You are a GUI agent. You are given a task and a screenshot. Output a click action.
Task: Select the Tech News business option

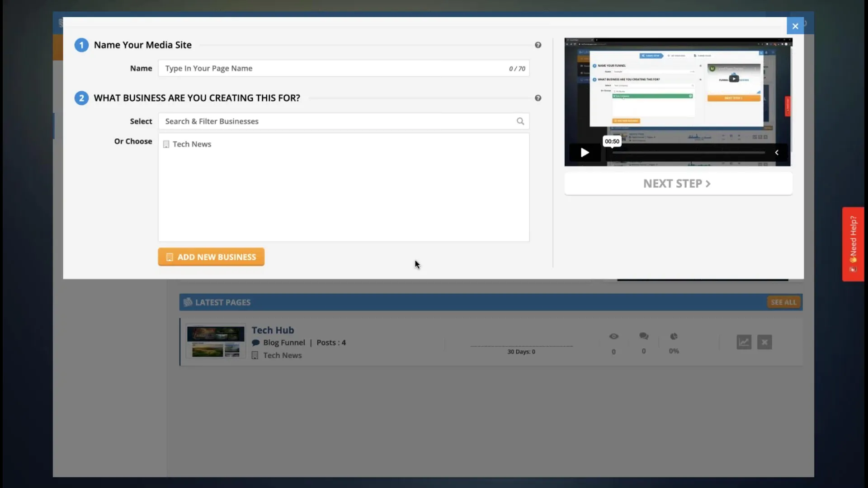tap(192, 144)
